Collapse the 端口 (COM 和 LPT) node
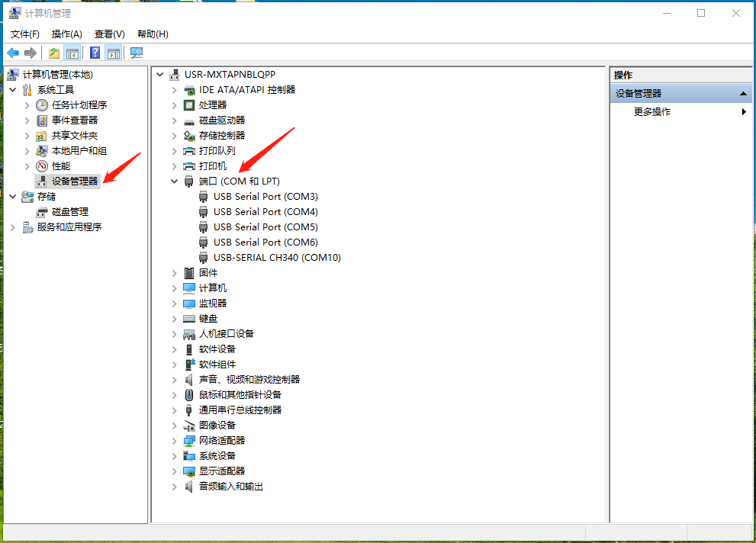 pyautogui.click(x=174, y=182)
